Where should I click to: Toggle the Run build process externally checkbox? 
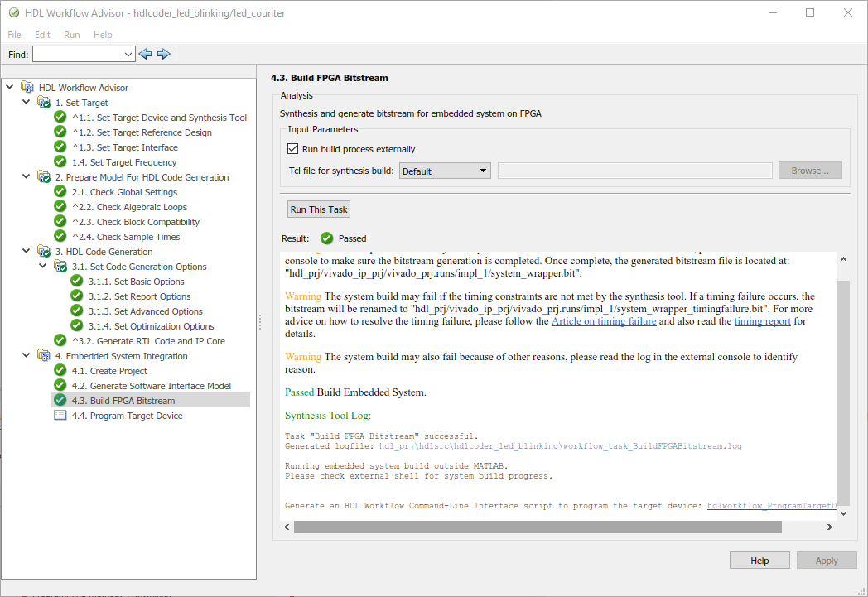point(292,149)
